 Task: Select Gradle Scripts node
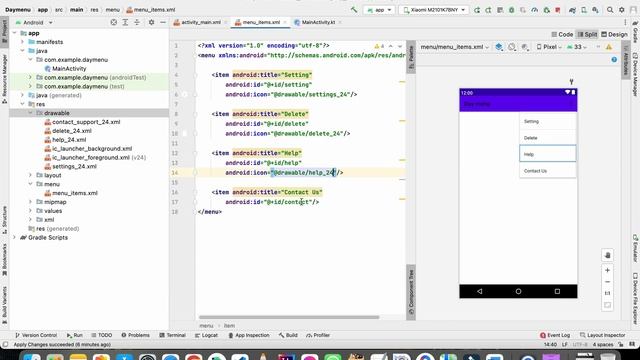pos(44,237)
